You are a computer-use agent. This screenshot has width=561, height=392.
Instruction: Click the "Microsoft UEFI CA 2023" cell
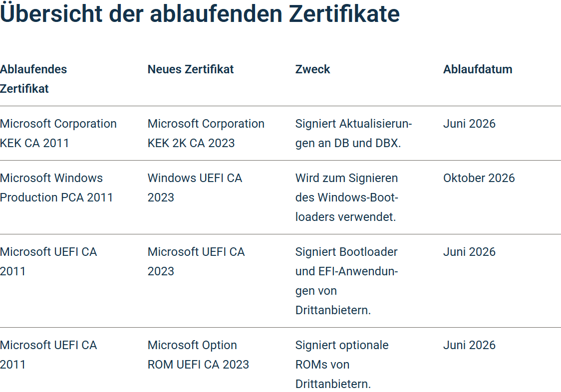[x=196, y=261]
